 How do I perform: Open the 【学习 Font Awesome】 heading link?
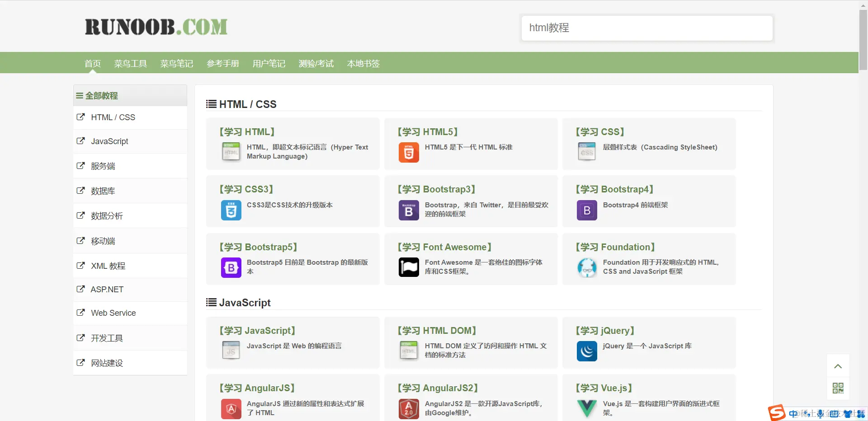click(x=444, y=247)
